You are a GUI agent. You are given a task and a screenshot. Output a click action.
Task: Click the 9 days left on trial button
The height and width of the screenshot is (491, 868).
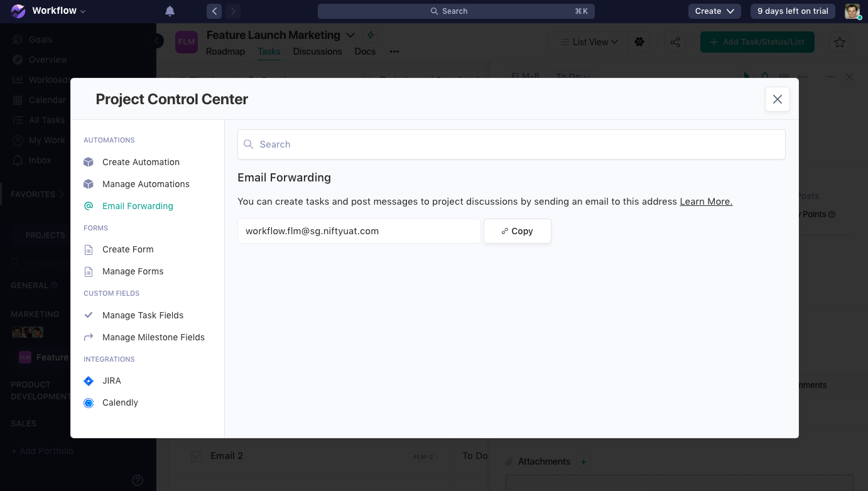coord(793,11)
